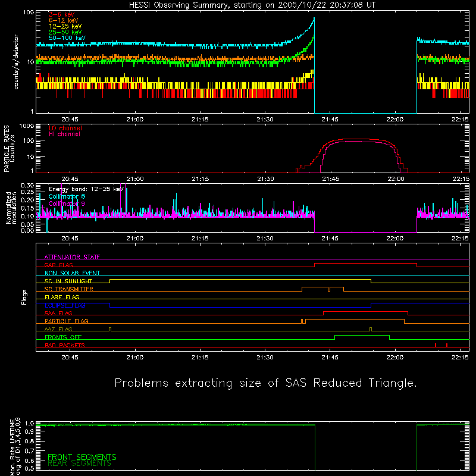Click the Normalized modulation axis label

click(x=11, y=208)
